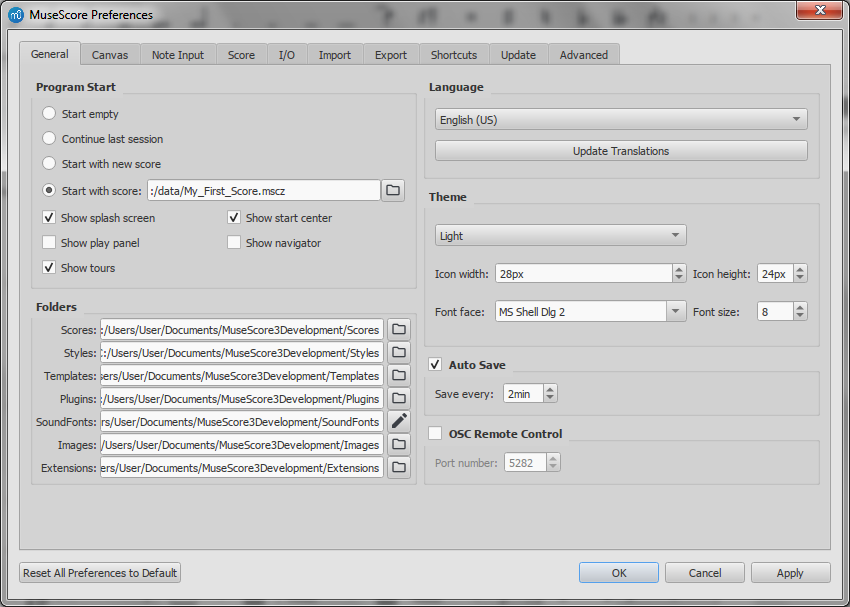Edit SoundFonts paths with the pencil icon
850x607 pixels.
[398, 421]
